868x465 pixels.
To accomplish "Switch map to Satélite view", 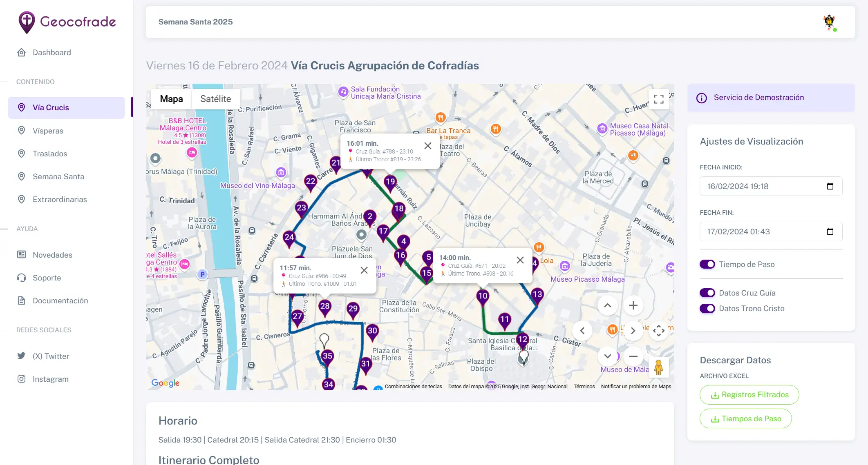I will [215, 99].
